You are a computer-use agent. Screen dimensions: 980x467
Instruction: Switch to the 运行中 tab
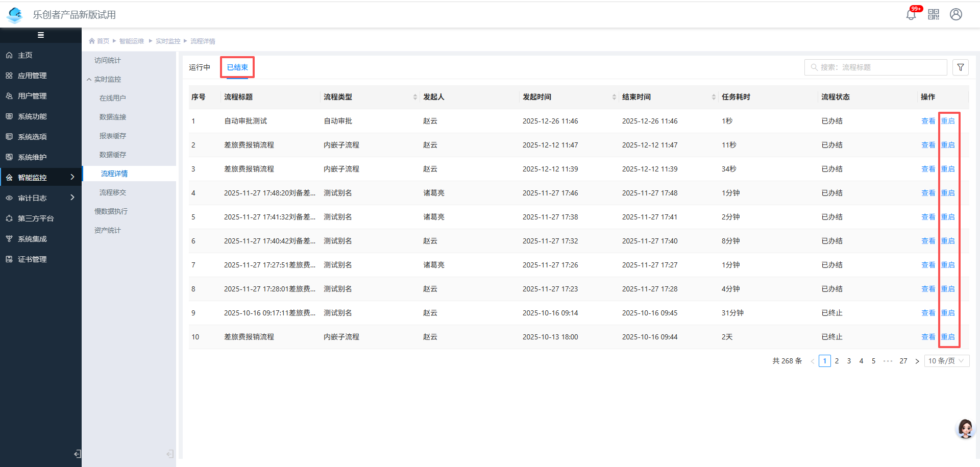pyautogui.click(x=200, y=67)
